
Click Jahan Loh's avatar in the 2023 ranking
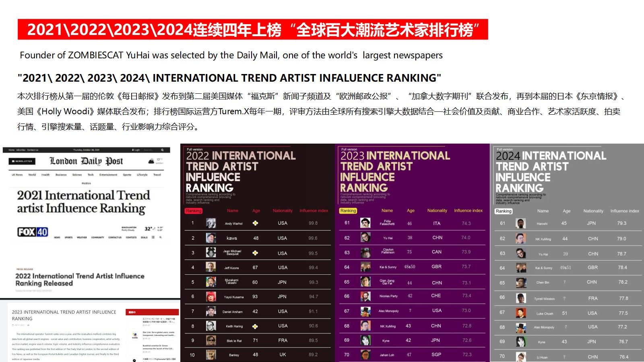pyautogui.click(x=365, y=355)
